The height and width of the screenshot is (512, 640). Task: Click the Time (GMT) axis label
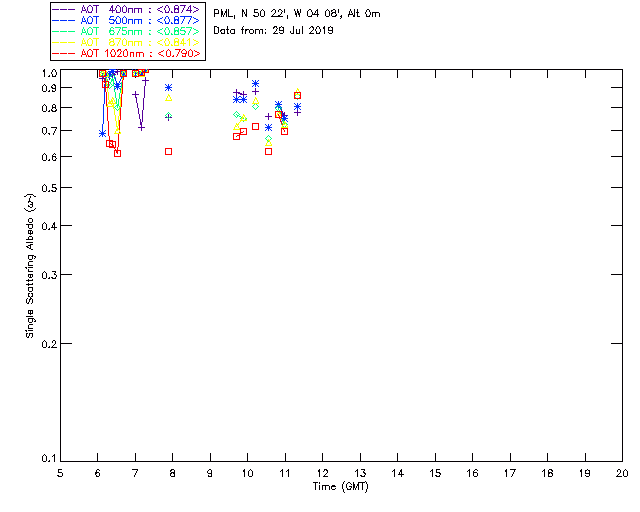341,486
